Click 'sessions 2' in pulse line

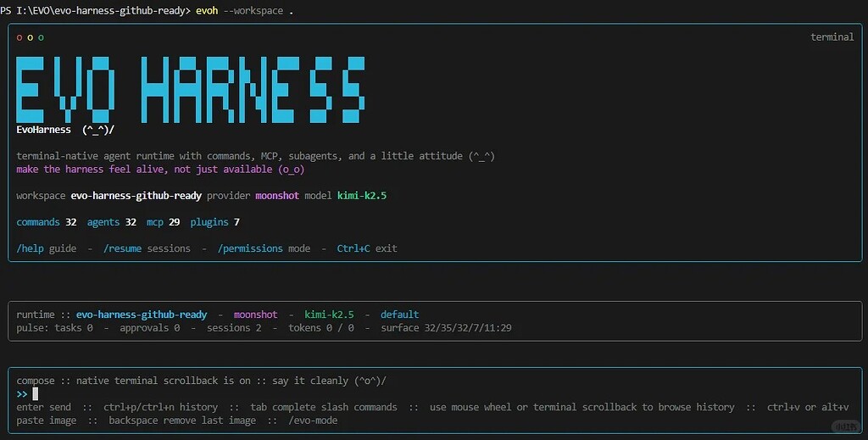(x=234, y=327)
